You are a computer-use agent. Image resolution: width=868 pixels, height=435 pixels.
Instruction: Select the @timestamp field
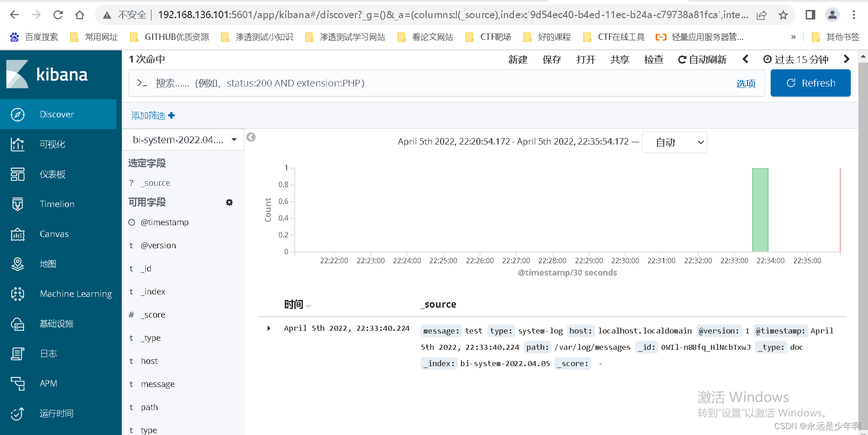tap(164, 222)
